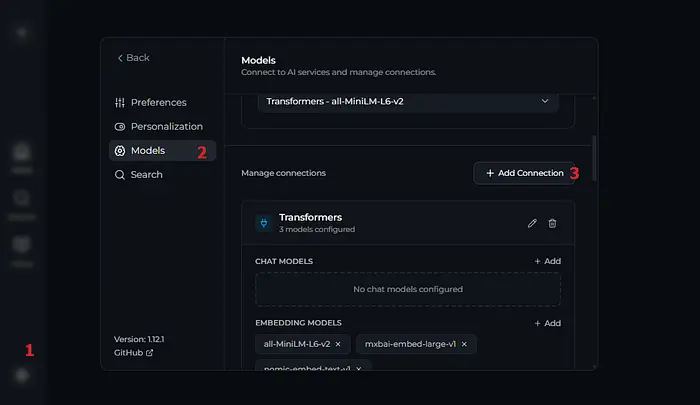
Task: Add an embedding model with Add button
Action: (547, 323)
